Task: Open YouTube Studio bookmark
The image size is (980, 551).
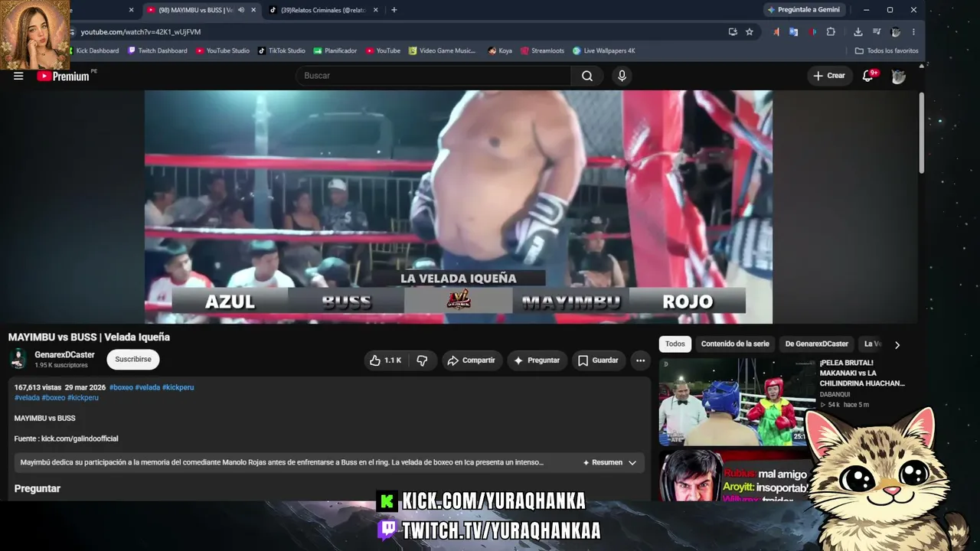Action: click(x=223, y=51)
